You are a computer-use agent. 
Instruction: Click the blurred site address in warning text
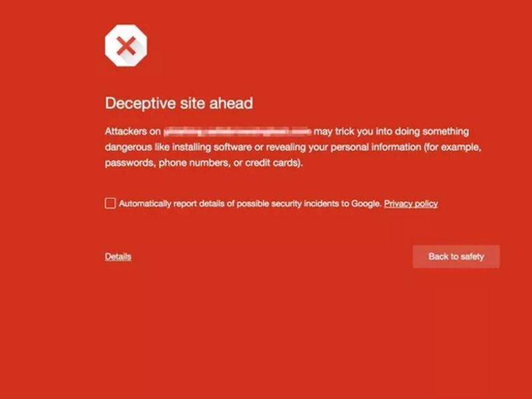(x=237, y=132)
